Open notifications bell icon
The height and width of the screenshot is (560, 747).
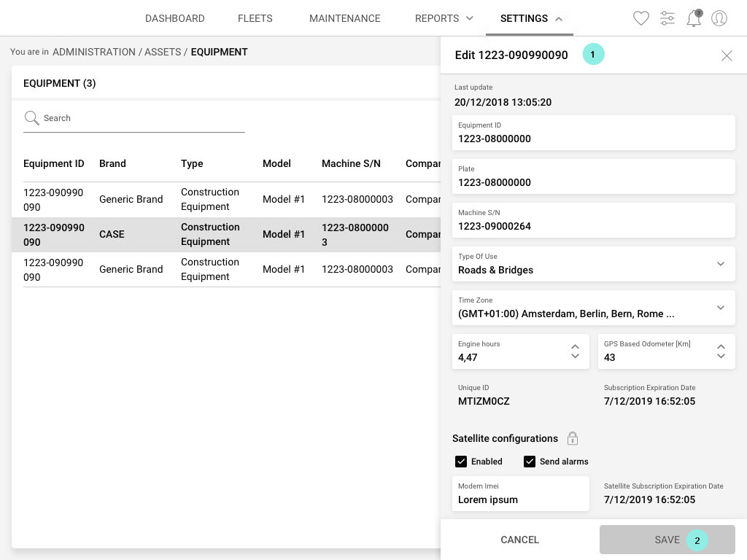pos(694,18)
